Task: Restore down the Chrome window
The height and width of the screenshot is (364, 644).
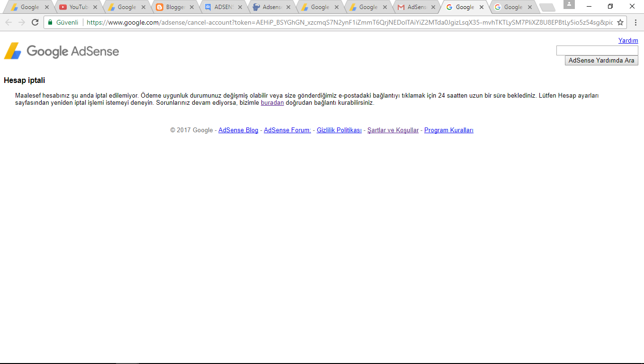Action: click(x=610, y=7)
